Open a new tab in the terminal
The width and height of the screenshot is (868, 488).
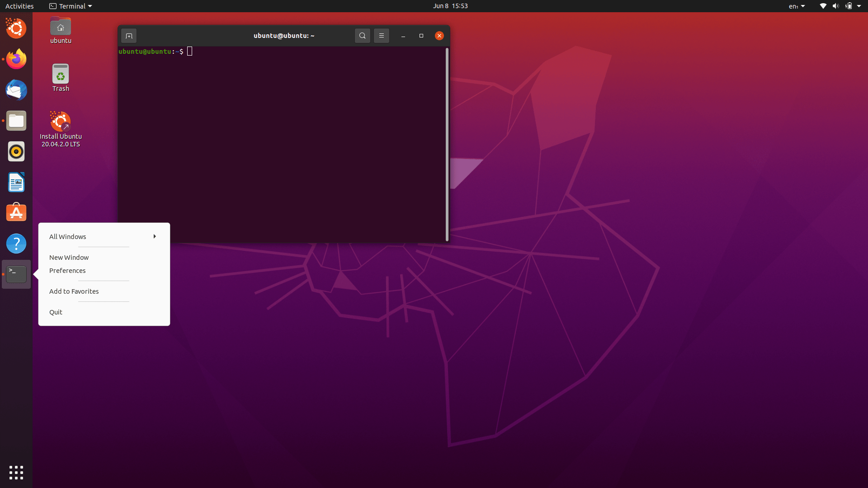tap(129, 36)
